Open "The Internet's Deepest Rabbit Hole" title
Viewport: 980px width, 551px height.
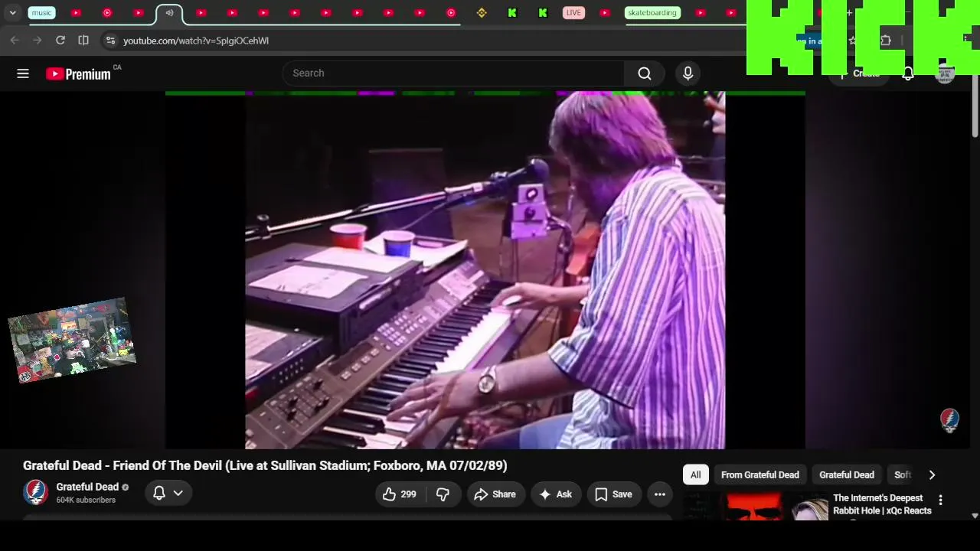coord(882,504)
